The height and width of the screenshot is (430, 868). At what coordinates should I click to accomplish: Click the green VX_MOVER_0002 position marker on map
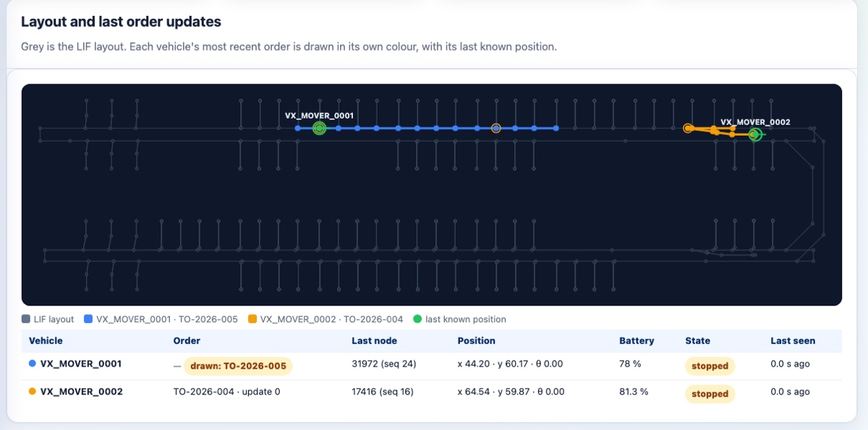755,134
